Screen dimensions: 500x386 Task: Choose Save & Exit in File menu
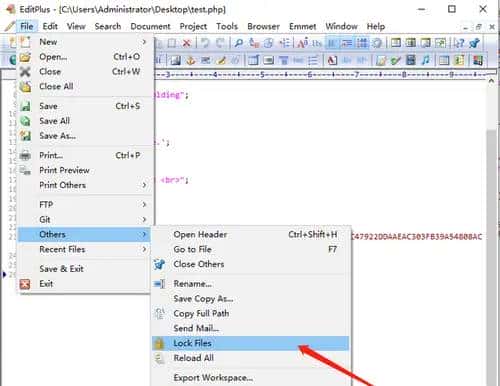(85, 269)
